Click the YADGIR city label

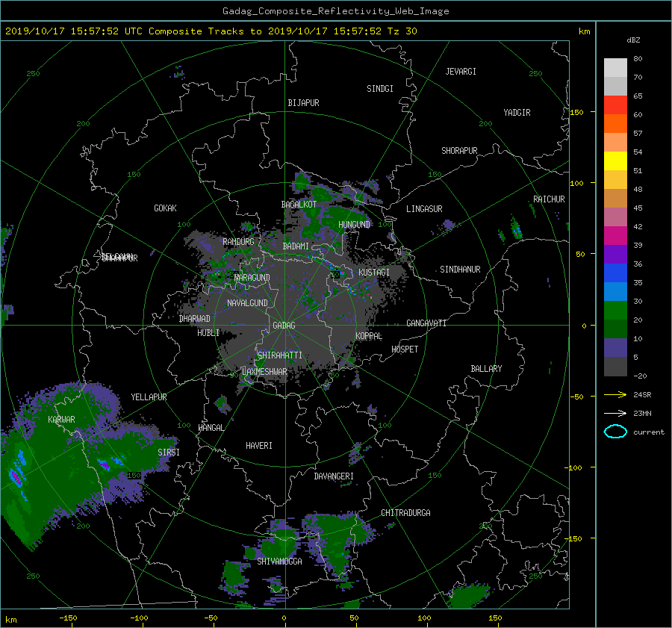(x=517, y=113)
